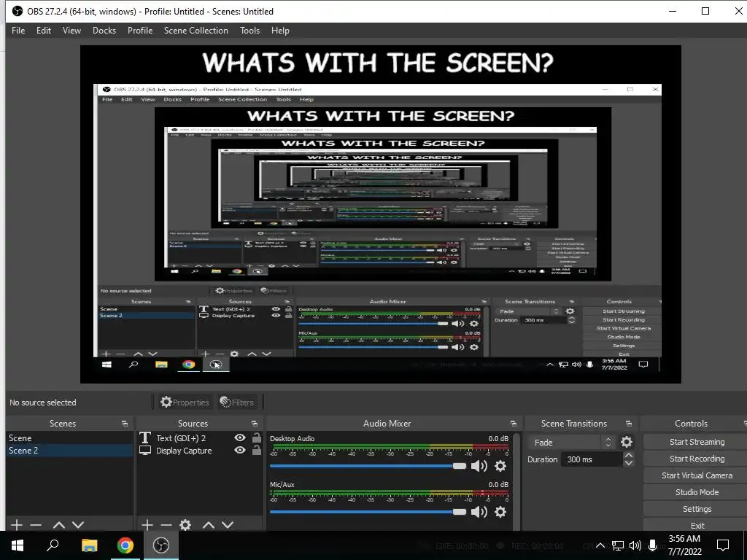
Task: Open the Windows notification center
Action: pyautogui.click(x=723, y=545)
